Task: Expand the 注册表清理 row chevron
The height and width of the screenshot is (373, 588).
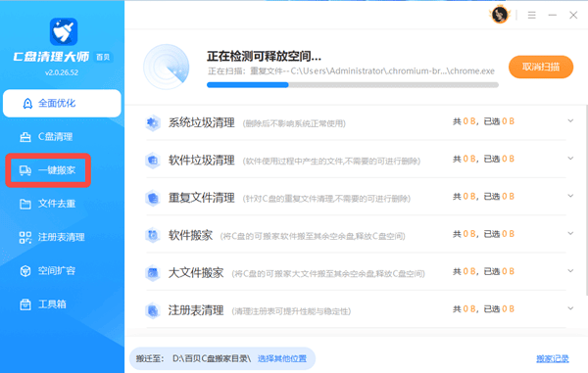Action: tap(570, 308)
